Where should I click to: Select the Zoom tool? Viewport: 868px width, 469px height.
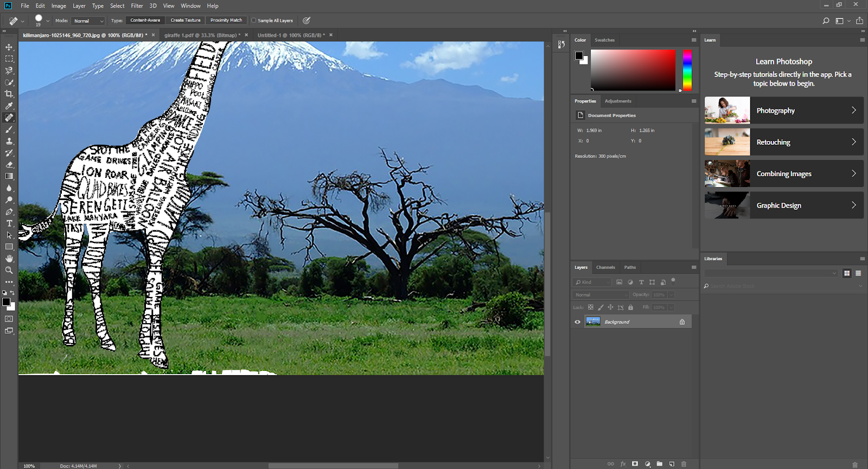pyautogui.click(x=9, y=270)
